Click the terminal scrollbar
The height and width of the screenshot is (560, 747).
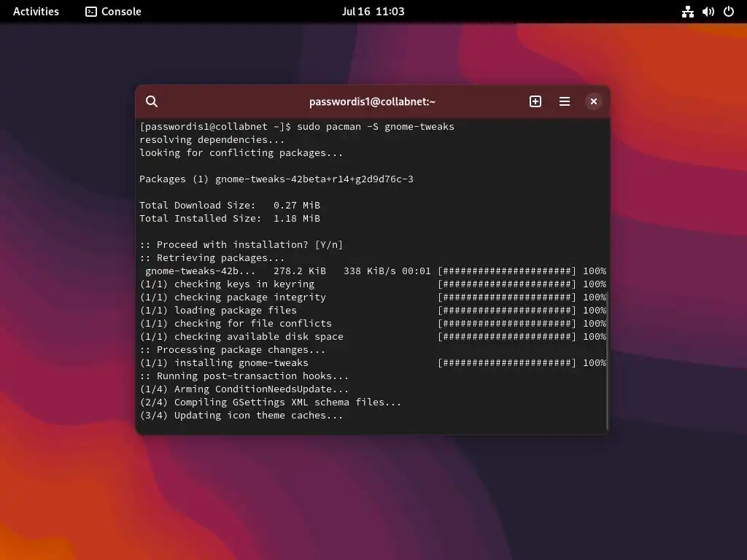608,362
